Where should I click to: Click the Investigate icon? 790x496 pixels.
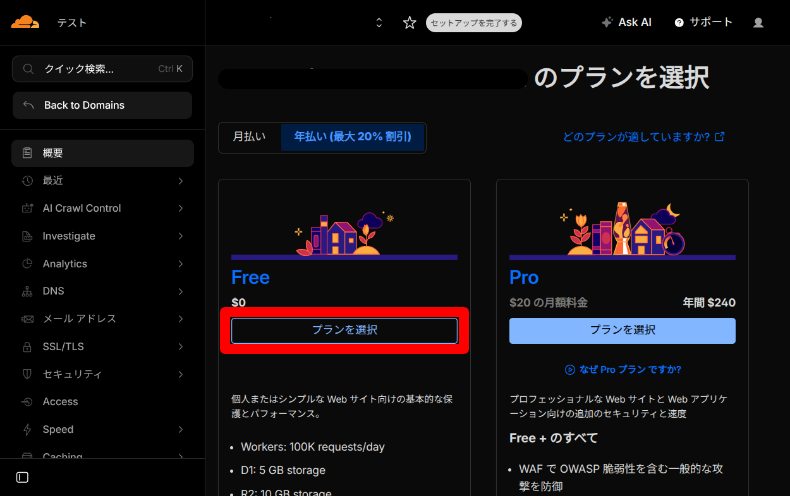point(27,236)
